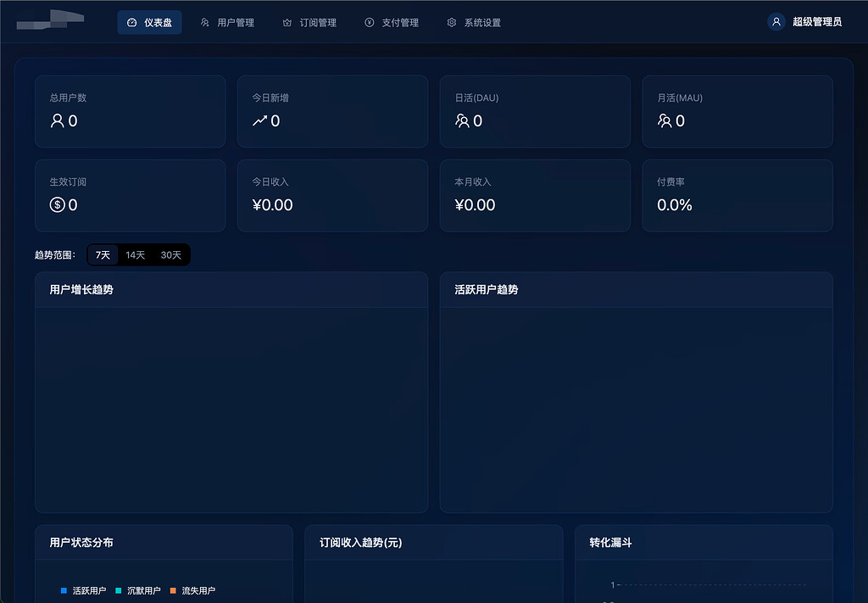Click the ¥0.00 value under 本月收入
Screen dimensions: 868x603
(x=475, y=205)
